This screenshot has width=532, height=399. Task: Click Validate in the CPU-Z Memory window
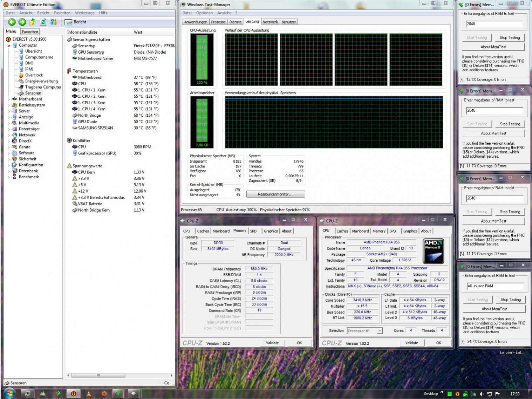click(272, 343)
